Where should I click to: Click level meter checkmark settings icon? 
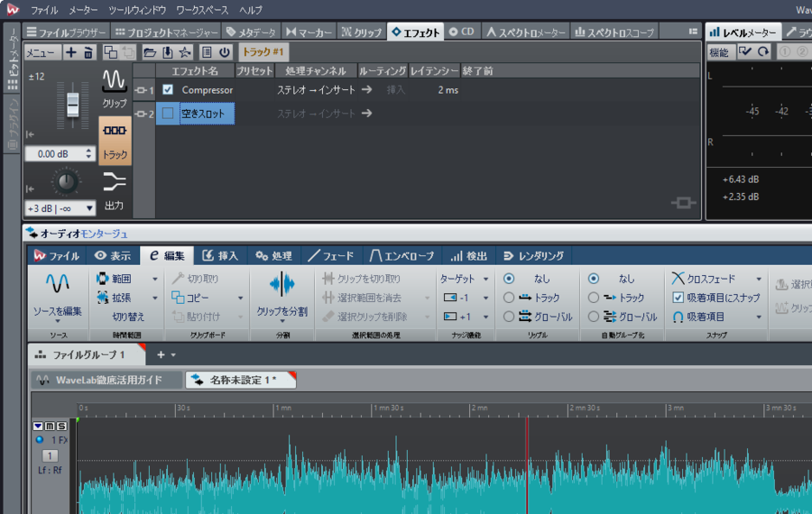coord(745,51)
